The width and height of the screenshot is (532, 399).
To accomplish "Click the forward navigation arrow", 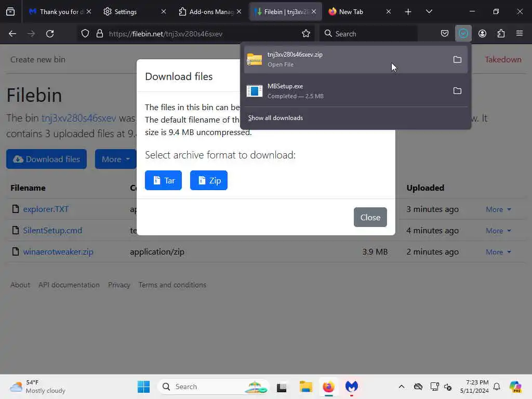I will coord(31,34).
